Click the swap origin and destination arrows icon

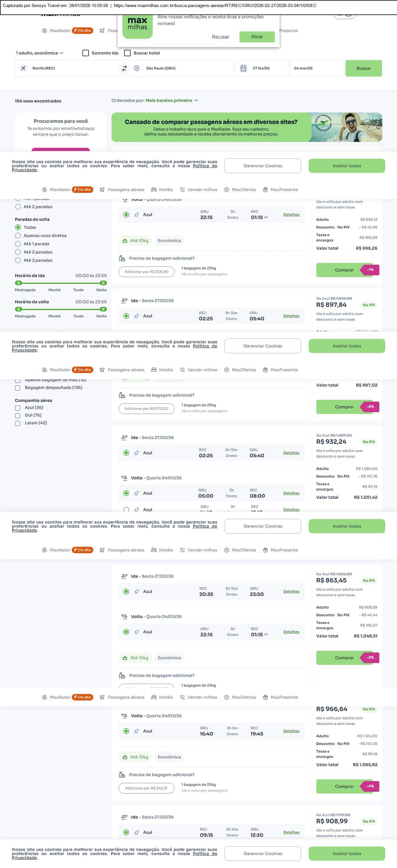pos(124,68)
